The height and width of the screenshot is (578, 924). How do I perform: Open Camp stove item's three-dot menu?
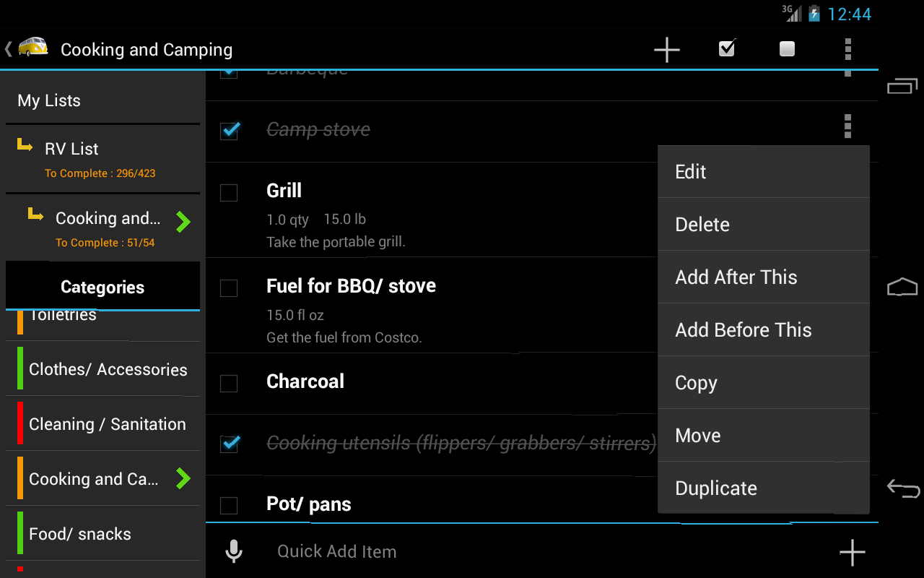coord(847,126)
